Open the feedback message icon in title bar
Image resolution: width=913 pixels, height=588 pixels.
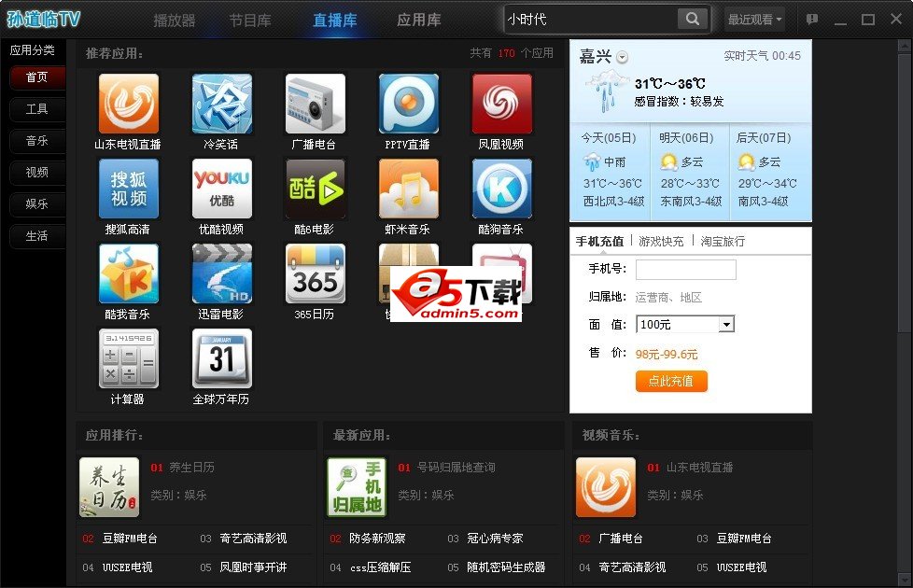[811, 20]
